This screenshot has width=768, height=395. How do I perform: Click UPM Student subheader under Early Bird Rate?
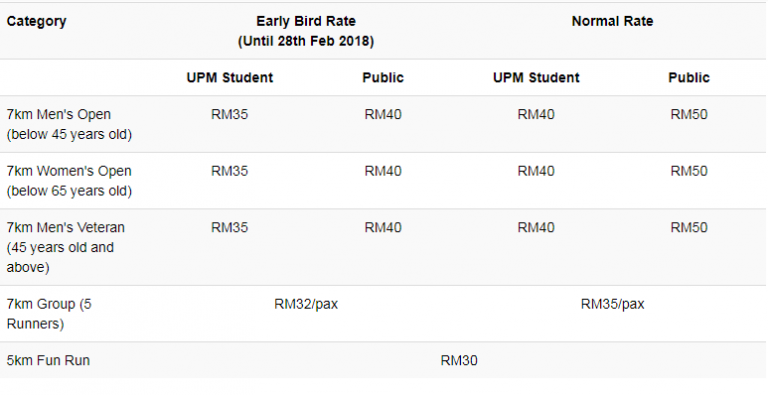[x=229, y=78]
